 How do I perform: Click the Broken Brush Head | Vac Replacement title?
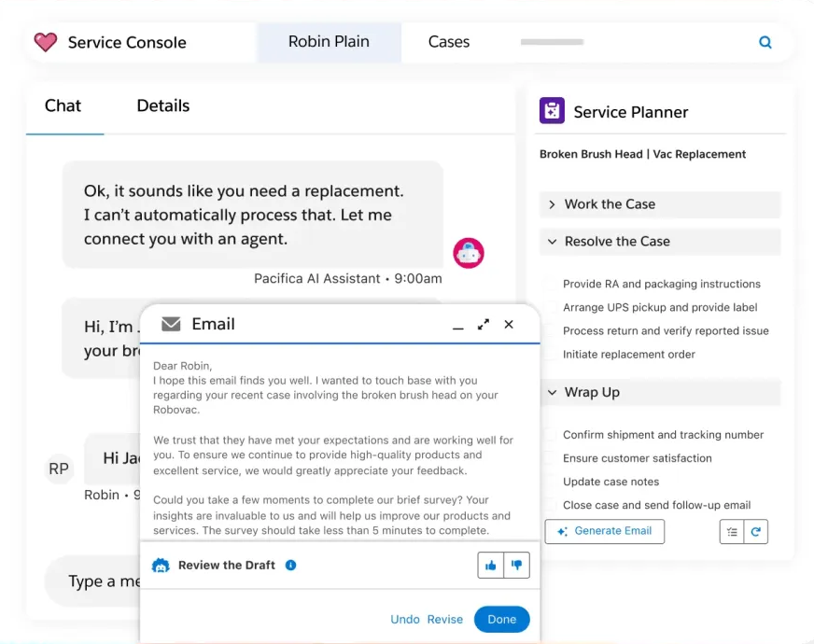[642, 154]
